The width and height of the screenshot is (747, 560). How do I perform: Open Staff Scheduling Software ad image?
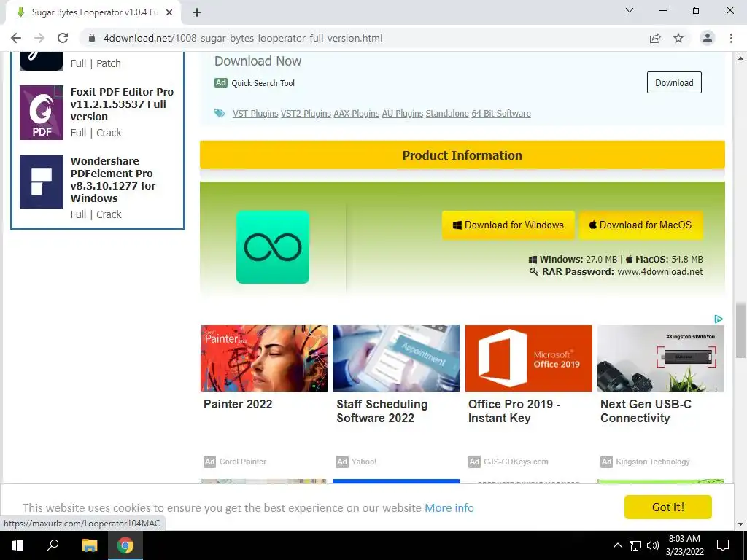coord(396,358)
